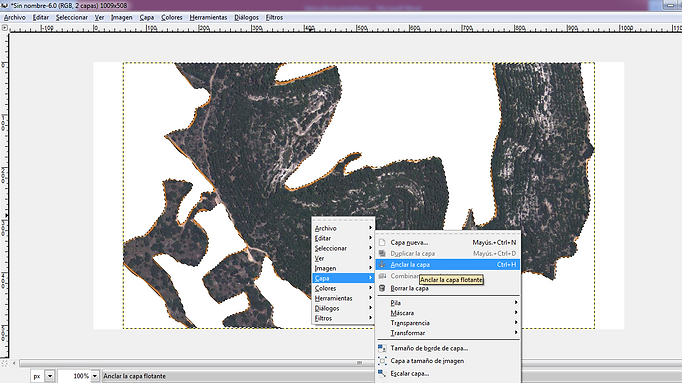This screenshot has width=682, height=383.
Task: Click the Capa a tamaño de imagen icon
Action: pos(382,361)
